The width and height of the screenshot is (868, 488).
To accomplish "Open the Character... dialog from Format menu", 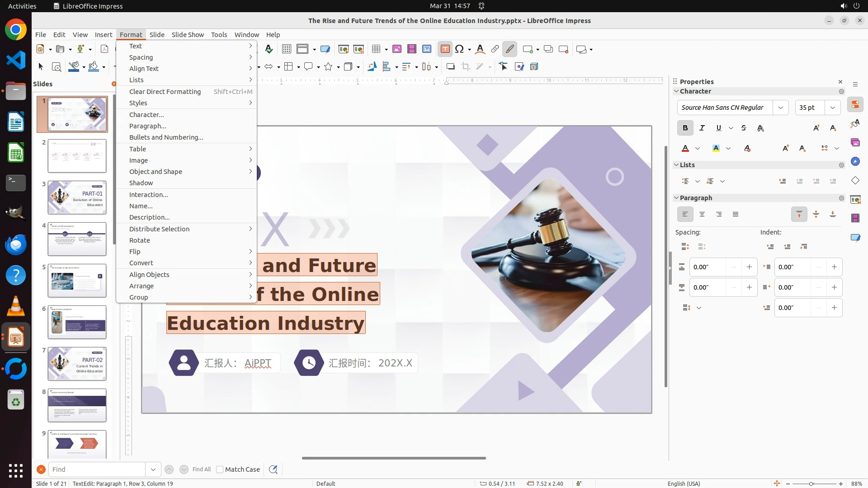I will click(x=146, y=115).
